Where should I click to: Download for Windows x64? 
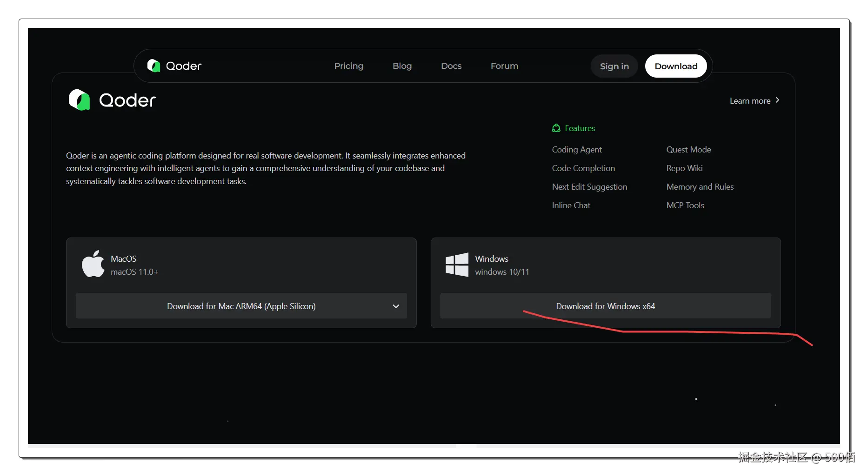coord(606,306)
